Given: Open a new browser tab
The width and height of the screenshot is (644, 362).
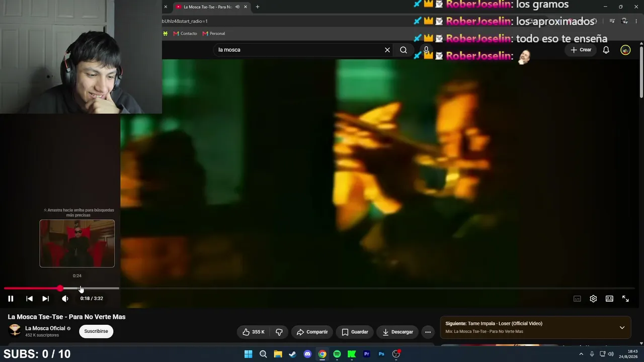Looking at the screenshot, I should click(258, 7).
